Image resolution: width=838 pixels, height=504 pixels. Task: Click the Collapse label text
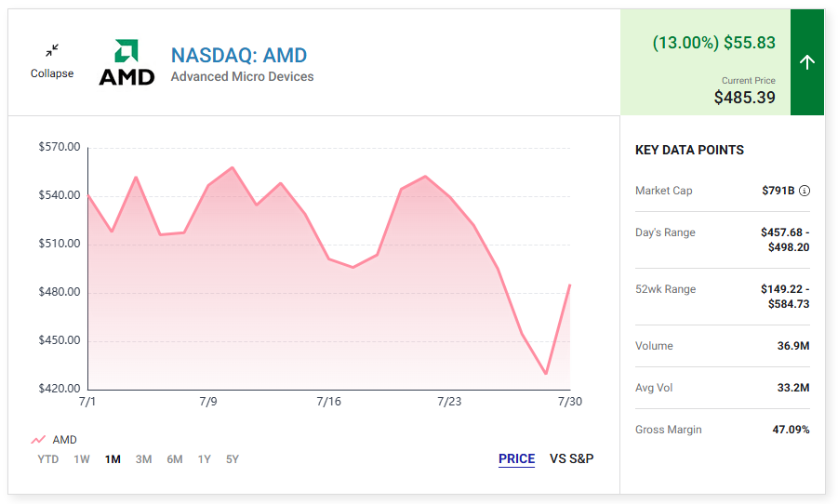(52, 73)
